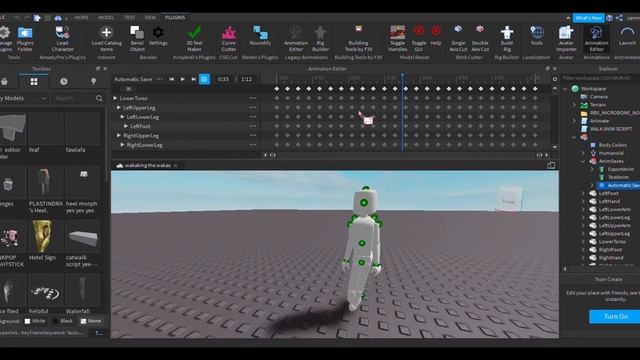This screenshot has height=360, width=640.
Task: Click the timeline zoom horizontal scrollbar
Action: (x=406, y=155)
